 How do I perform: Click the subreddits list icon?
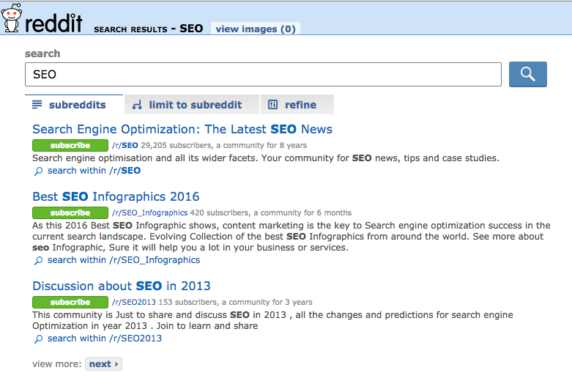[37, 105]
